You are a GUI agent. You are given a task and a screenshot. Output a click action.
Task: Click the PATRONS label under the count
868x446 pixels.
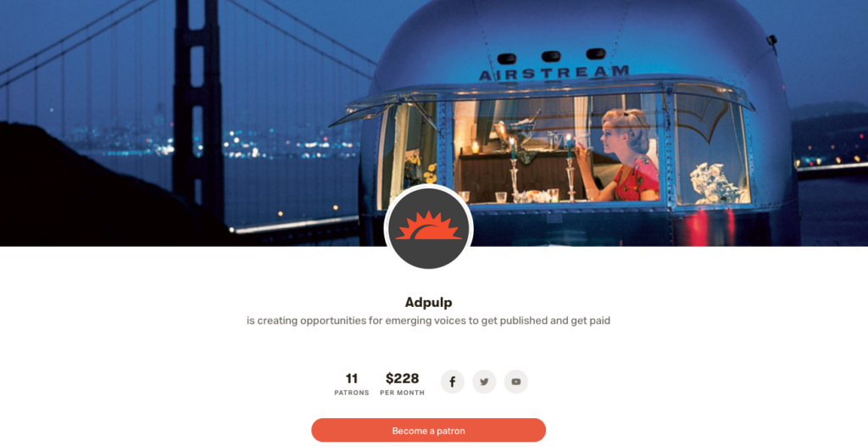click(352, 393)
